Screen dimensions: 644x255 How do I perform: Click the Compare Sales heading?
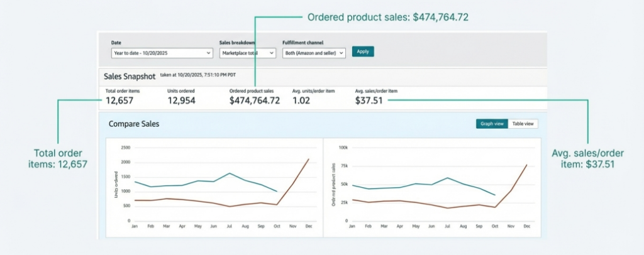point(134,124)
